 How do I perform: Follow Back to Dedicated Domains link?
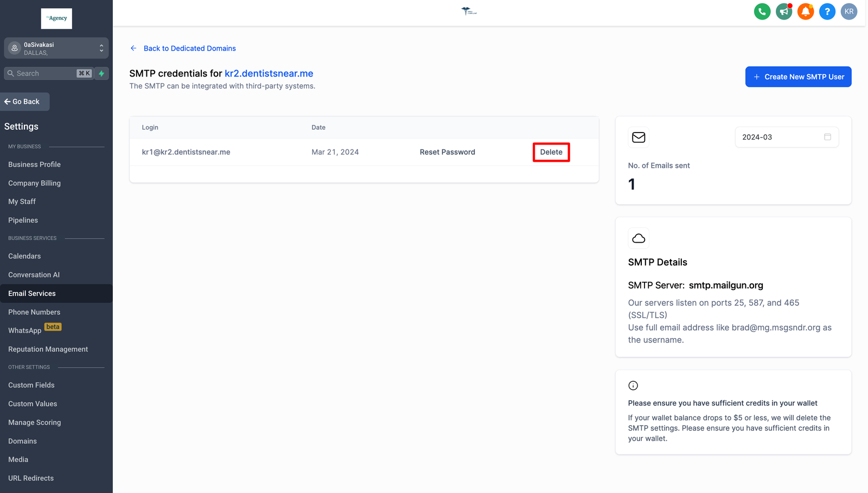coord(189,48)
